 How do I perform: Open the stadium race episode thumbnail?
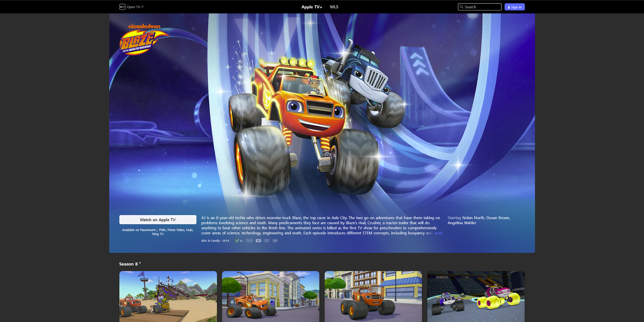point(476,297)
